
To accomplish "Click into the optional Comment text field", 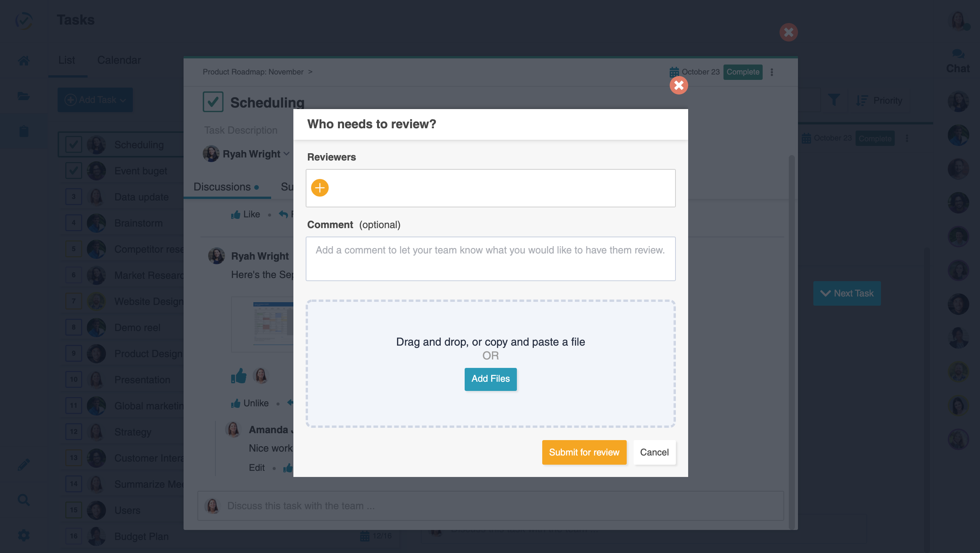I will coord(490,258).
